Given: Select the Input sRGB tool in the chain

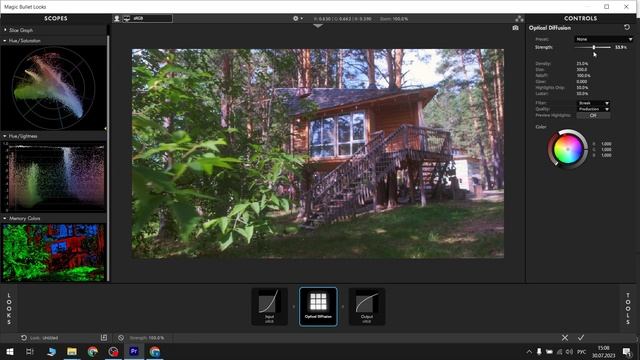Looking at the screenshot, I should pos(269,307).
